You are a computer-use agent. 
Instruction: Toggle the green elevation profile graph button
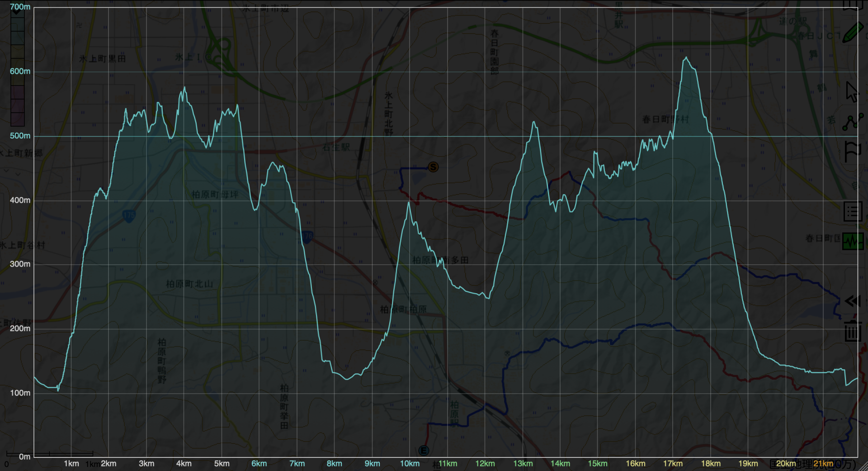tap(853, 241)
